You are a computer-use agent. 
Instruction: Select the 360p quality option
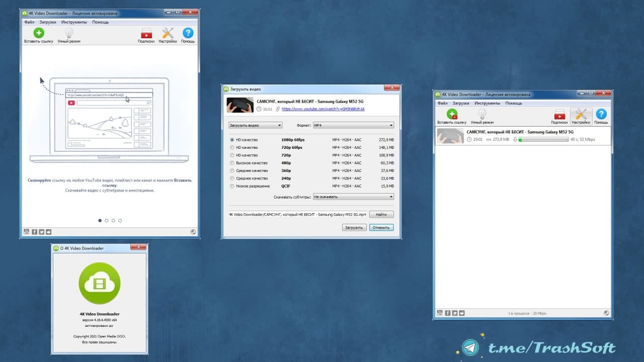pos(232,170)
